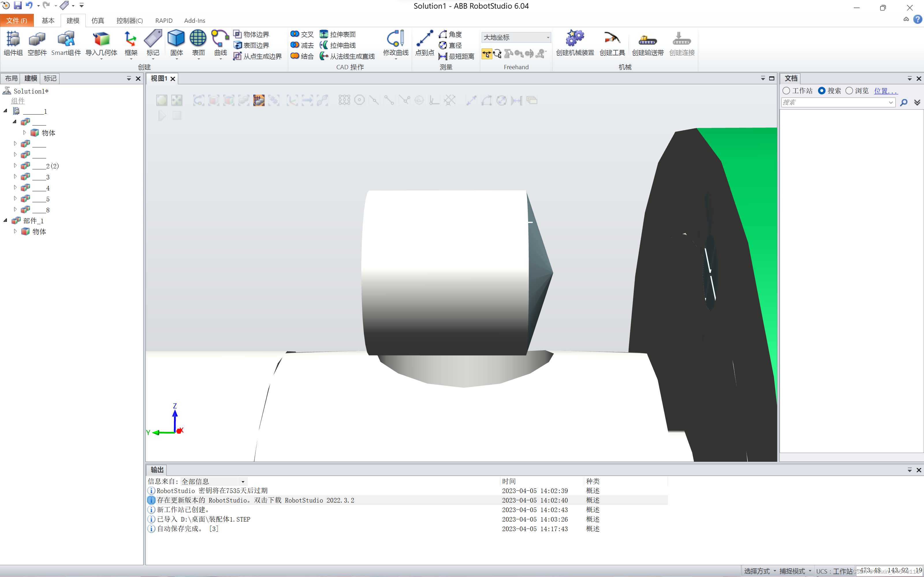Click the search magnifier in 文档 panel
The width and height of the screenshot is (924, 577).
[903, 103]
